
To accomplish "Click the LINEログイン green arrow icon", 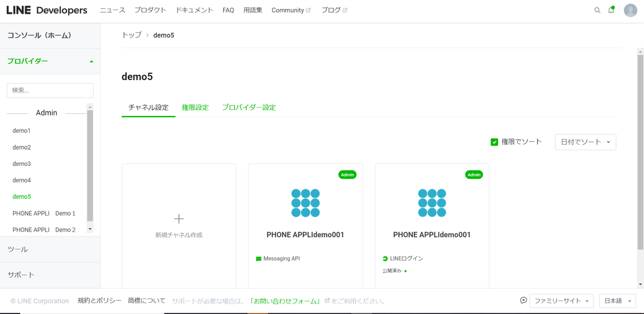I will tap(385, 258).
